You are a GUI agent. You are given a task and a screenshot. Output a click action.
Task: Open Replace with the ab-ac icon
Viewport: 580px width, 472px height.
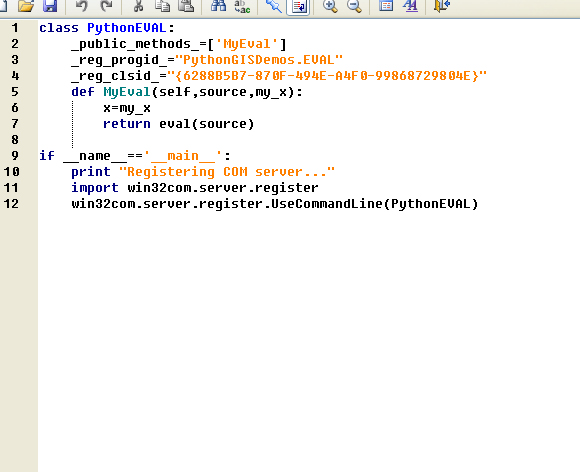click(242, 6)
